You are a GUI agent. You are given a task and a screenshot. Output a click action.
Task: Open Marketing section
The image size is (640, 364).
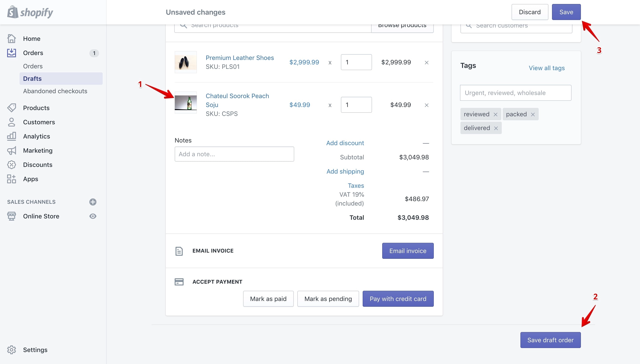click(x=38, y=150)
